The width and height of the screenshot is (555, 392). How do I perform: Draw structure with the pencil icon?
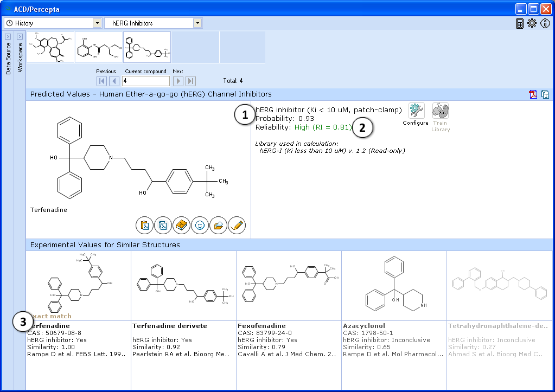[x=237, y=225]
